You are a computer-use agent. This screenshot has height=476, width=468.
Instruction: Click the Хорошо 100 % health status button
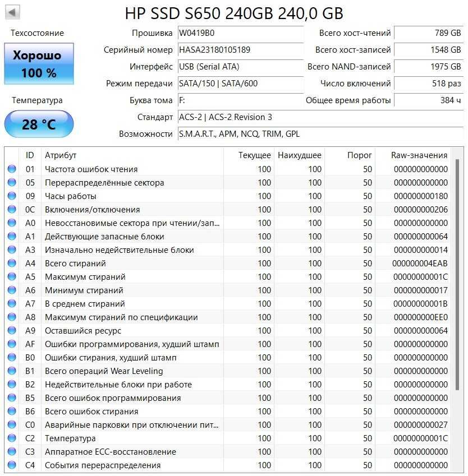point(39,64)
